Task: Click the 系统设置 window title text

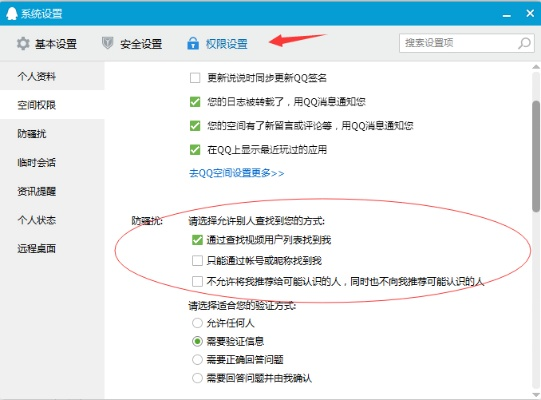Action: (x=41, y=14)
